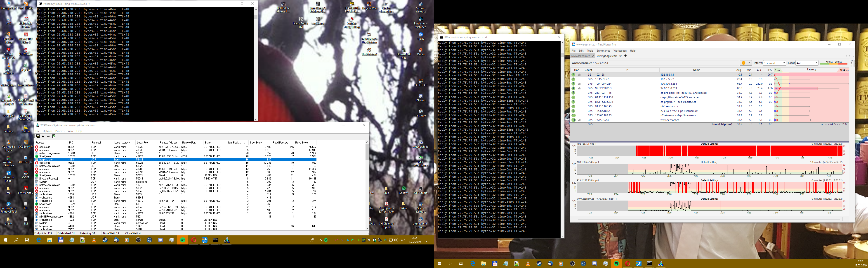The height and width of the screenshot is (268, 868).
Task: Click bar-chart icon on hop 11 row
Action: click(x=579, y=120)
